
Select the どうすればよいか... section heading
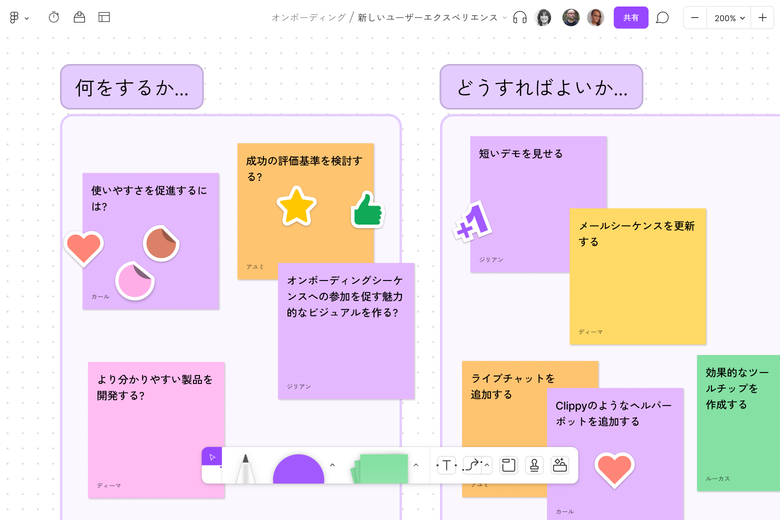click(541, 87)
